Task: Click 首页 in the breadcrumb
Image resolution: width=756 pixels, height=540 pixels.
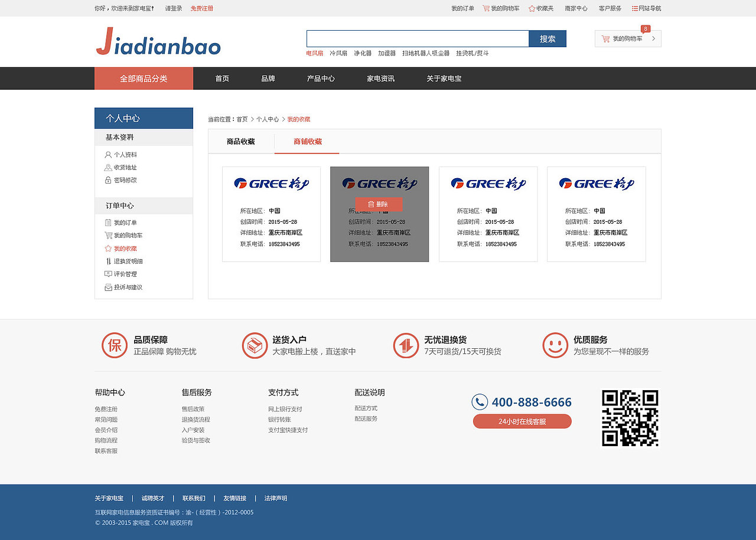Action: tap(242, 119)
